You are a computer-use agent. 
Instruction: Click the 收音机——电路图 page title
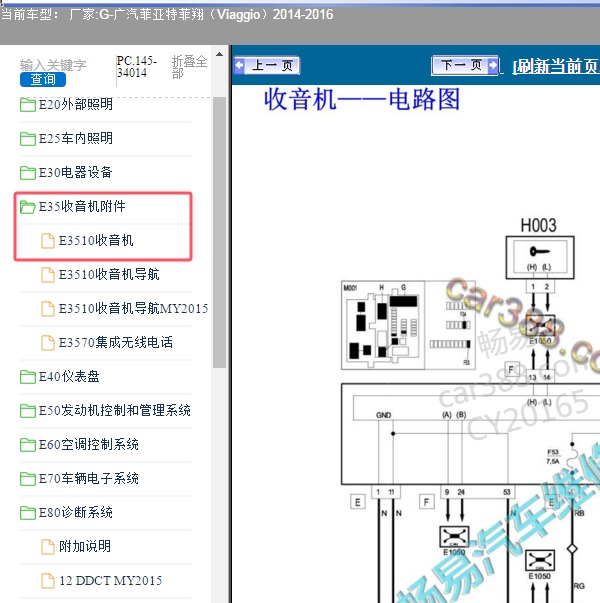[x=362, y=100]
